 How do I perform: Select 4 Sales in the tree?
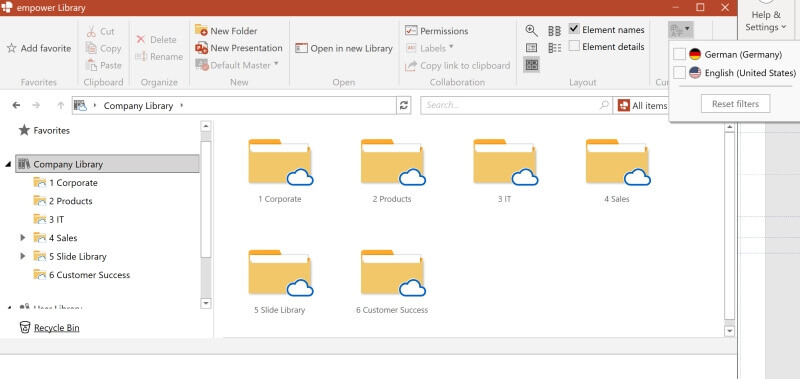(55, 238)
